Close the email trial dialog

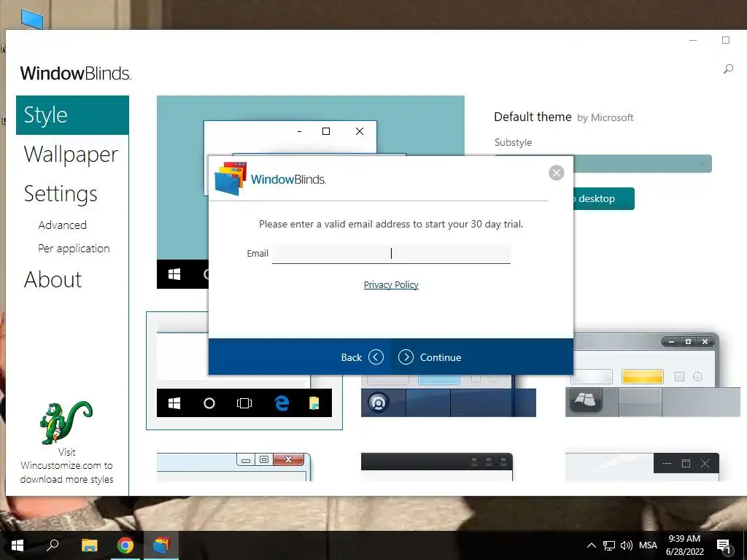556,172
